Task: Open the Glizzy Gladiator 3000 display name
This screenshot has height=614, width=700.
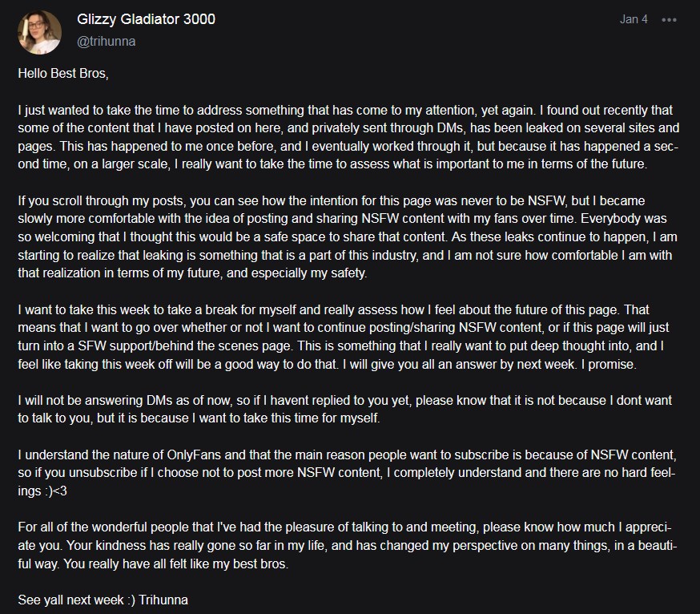Action: (146, 19)
